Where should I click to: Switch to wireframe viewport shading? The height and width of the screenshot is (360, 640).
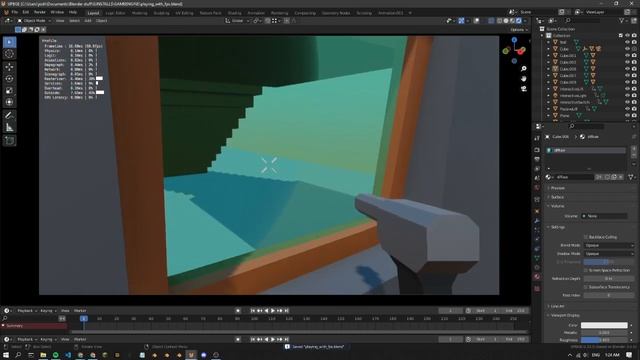[x=500, y=20]
